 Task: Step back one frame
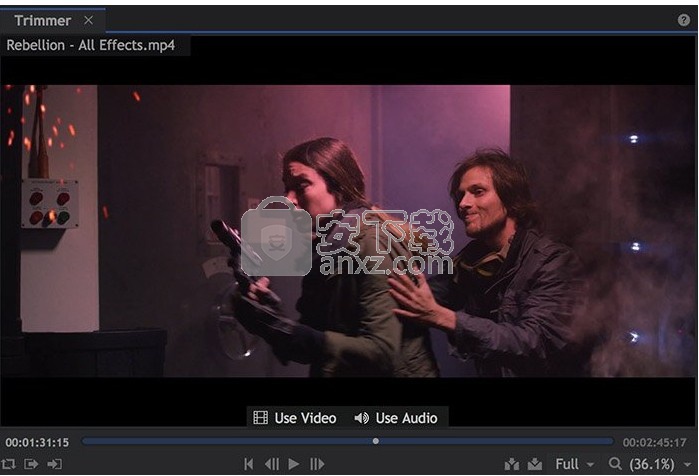pyautogui.click(x=272, y=464)
